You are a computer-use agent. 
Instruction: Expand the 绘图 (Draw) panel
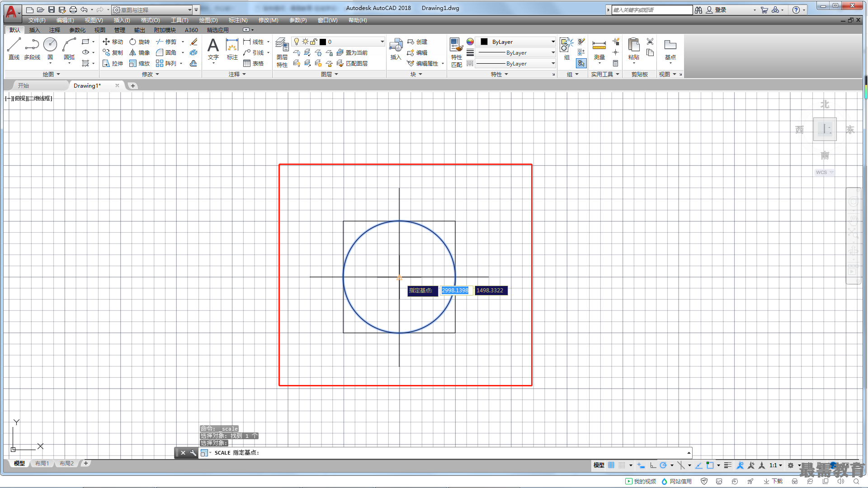(x=51, y=74)
